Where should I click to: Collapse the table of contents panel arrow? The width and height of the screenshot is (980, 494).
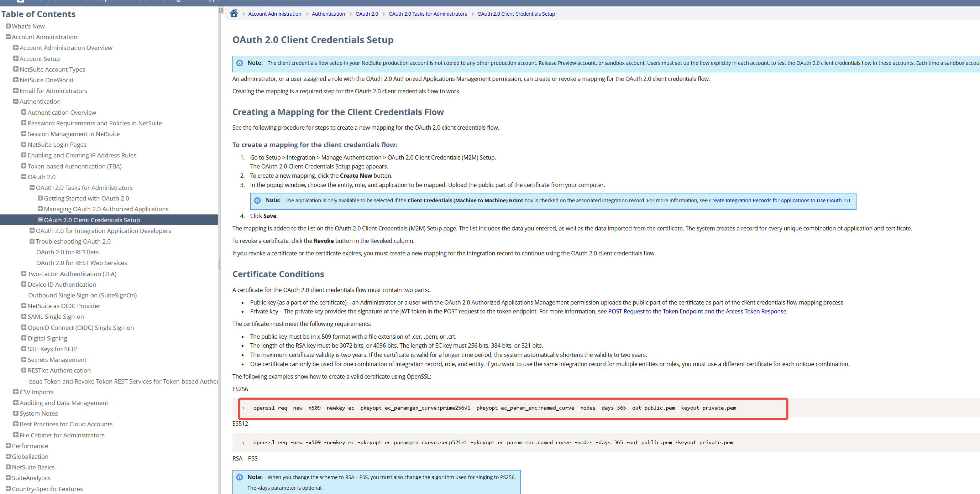[x=221, y=11]
